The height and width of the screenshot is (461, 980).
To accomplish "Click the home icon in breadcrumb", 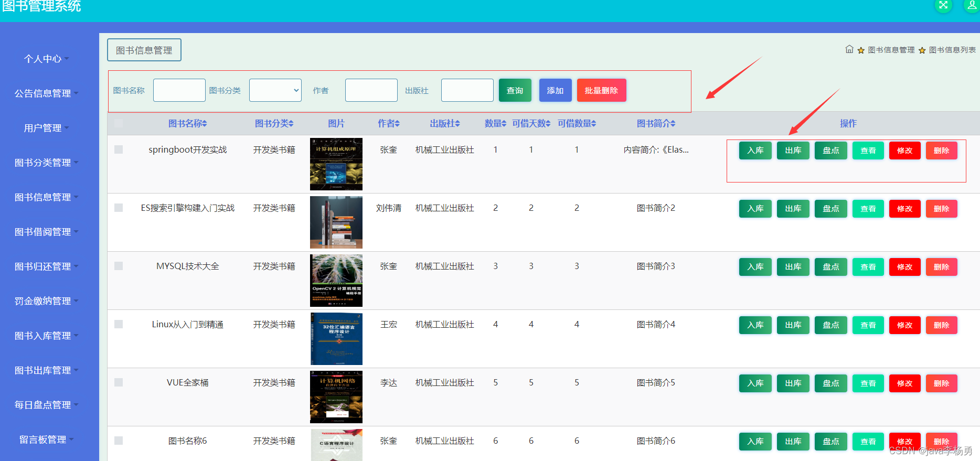I will (849, 49).
